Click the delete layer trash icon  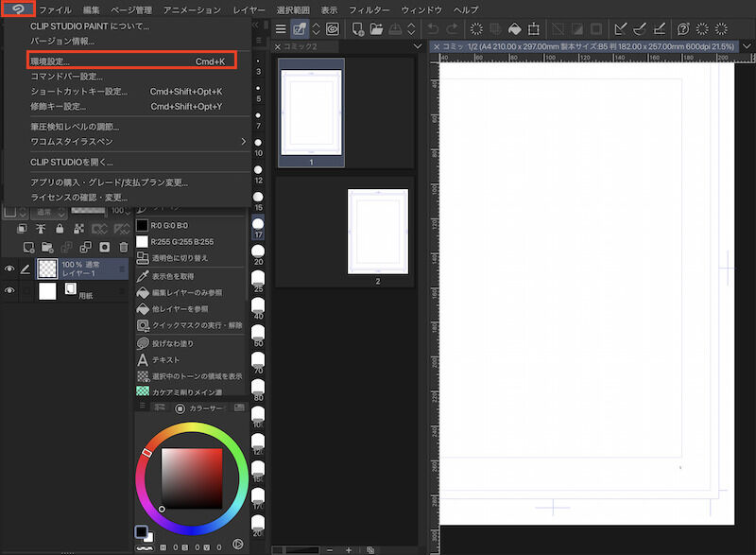(124, 248)
